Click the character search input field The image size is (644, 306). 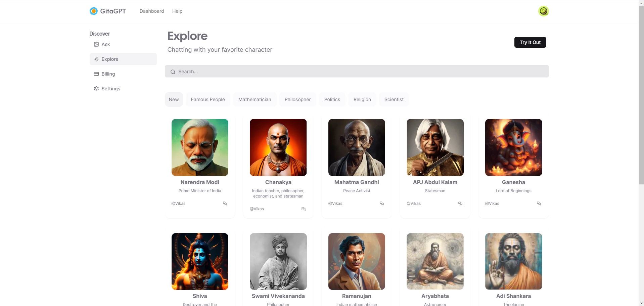tap(357, 72)
